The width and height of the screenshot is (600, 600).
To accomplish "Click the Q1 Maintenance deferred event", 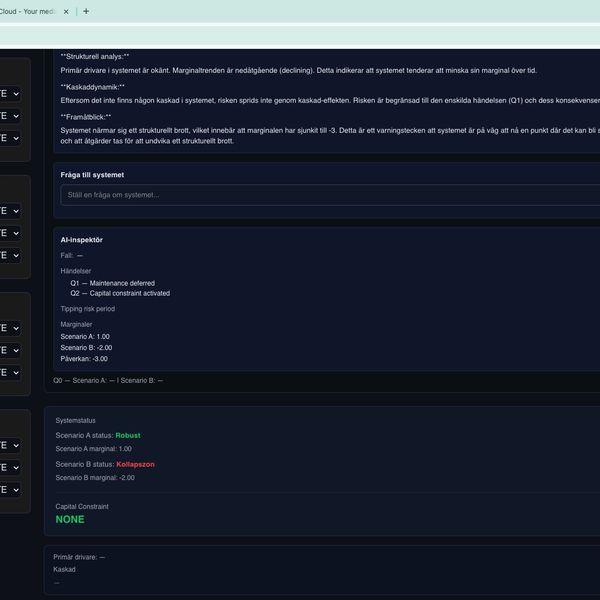I will click(x=112, y=283).
